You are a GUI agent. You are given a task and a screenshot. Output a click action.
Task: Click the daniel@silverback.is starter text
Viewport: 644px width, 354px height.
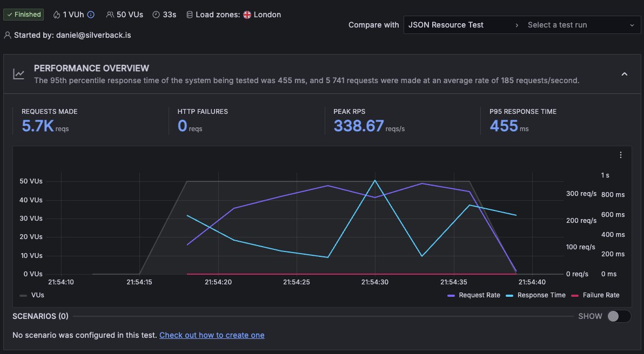coord(93,35)
